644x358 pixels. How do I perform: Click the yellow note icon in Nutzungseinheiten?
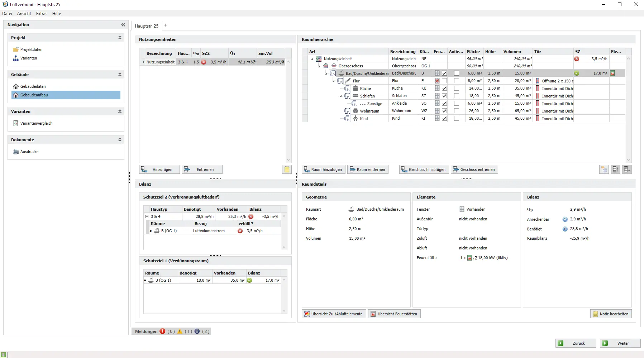coord(287,170)
